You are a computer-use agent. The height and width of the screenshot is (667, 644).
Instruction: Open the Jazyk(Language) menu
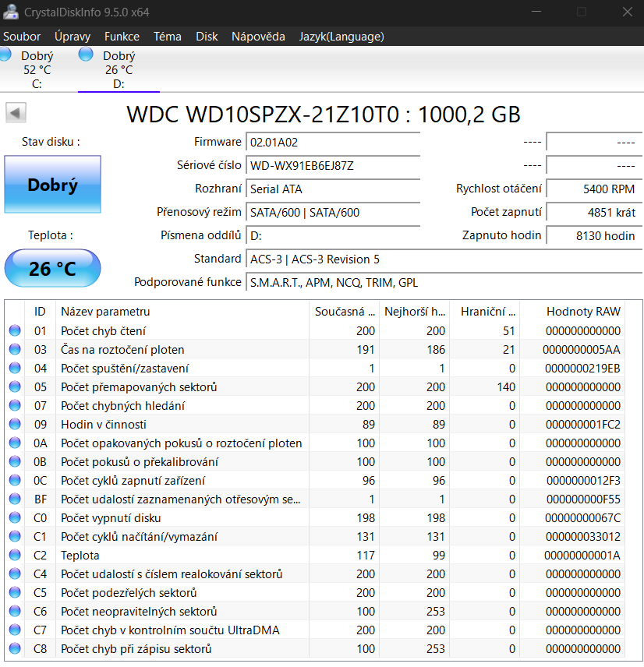[x=341, y=37]
